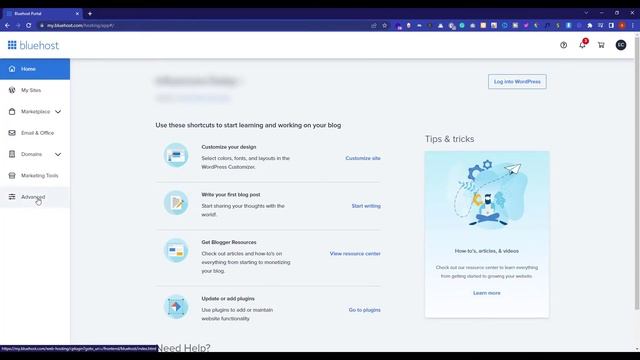This screenshot has height=360, width=640.
Task: Open the browser extensions puzzle icon
Action: pyautogui.click(x=589, y=25)
